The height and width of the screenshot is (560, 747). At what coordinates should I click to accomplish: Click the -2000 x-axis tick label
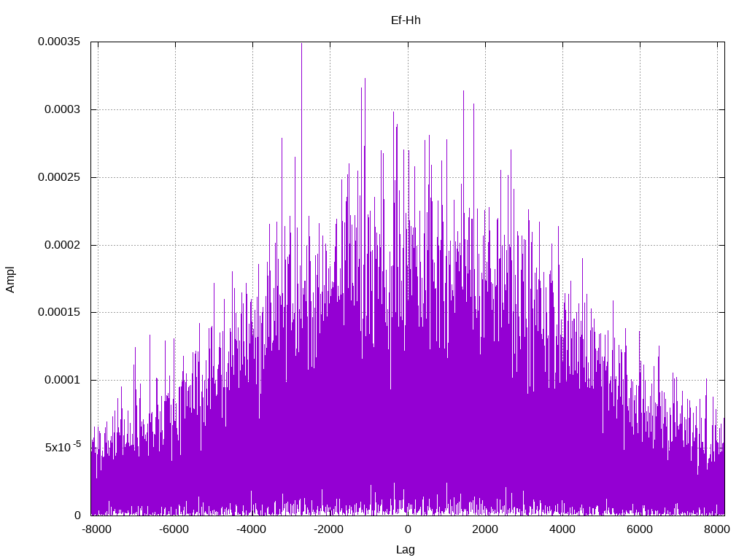pos(329,529)
